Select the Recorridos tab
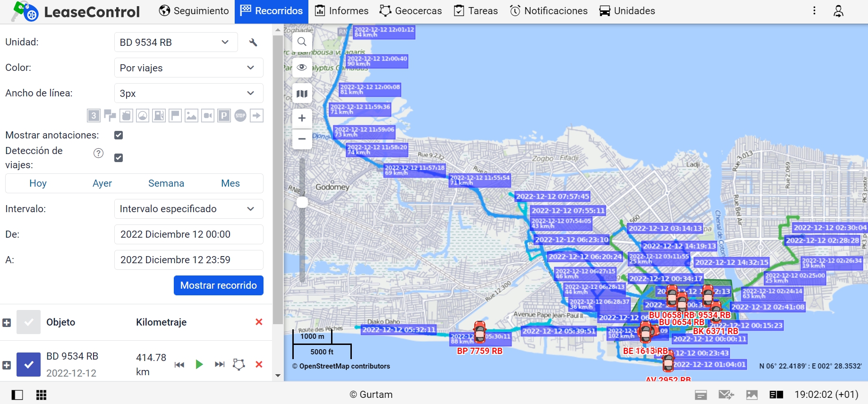Screen dimensions: 868x404 (272, 11)
